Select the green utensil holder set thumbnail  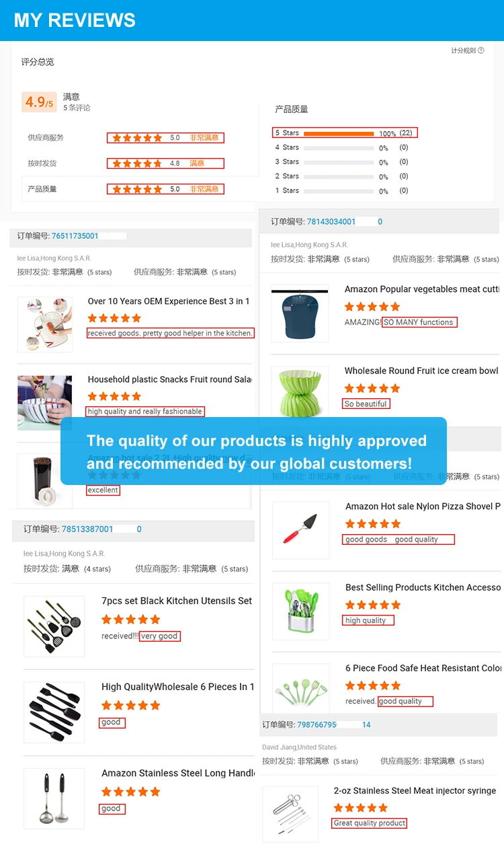pos(300,611)
